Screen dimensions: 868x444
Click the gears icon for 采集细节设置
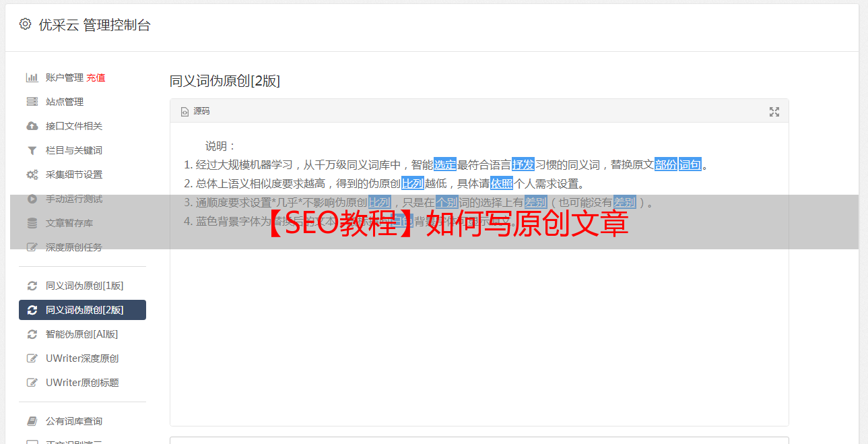[32, 175]
